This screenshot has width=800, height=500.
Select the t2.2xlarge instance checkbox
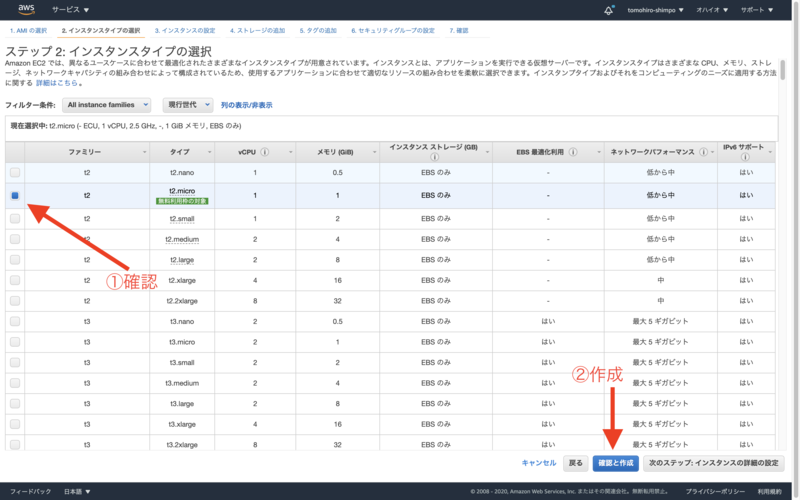click(x=15, y=301)
